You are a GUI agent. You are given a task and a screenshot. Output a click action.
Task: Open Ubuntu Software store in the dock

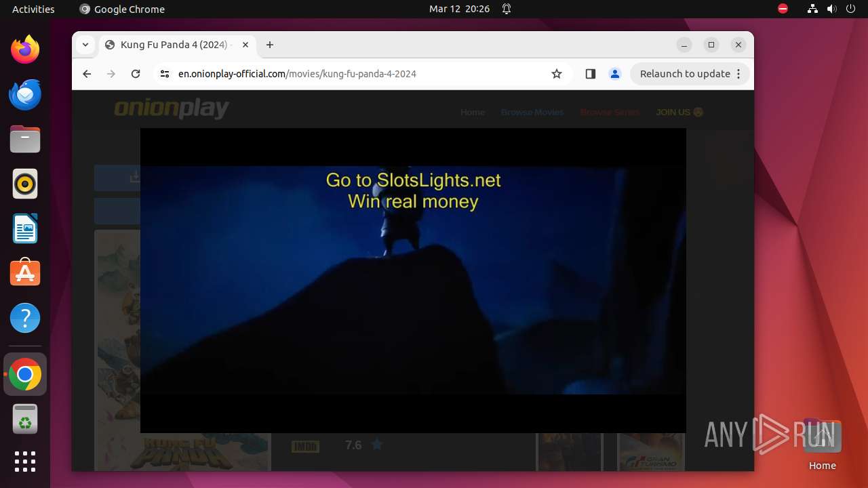coord(25,273)
